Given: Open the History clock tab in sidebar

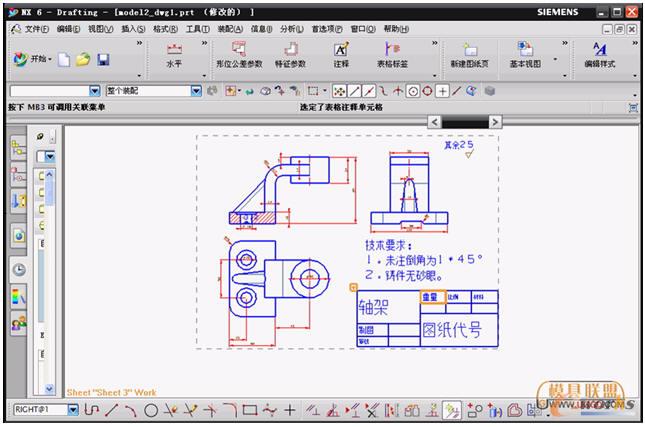Looking at the screenshot, I should point(18,269).
